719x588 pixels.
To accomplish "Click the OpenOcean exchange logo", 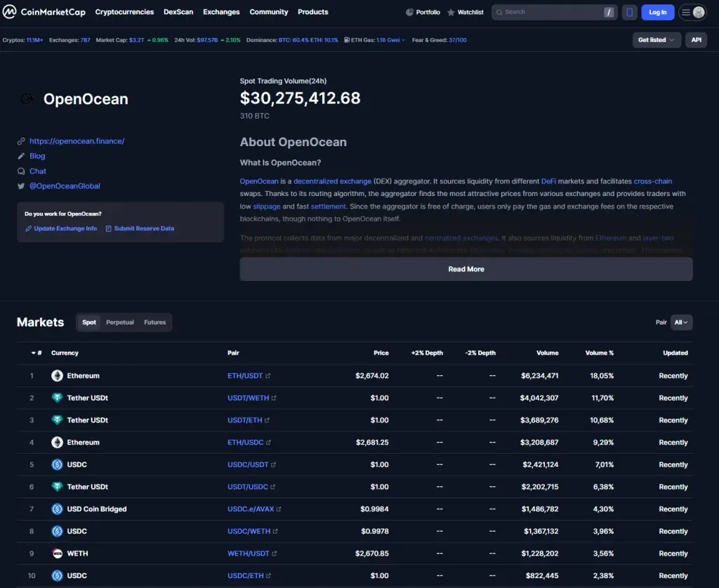I will click(27, 98).
